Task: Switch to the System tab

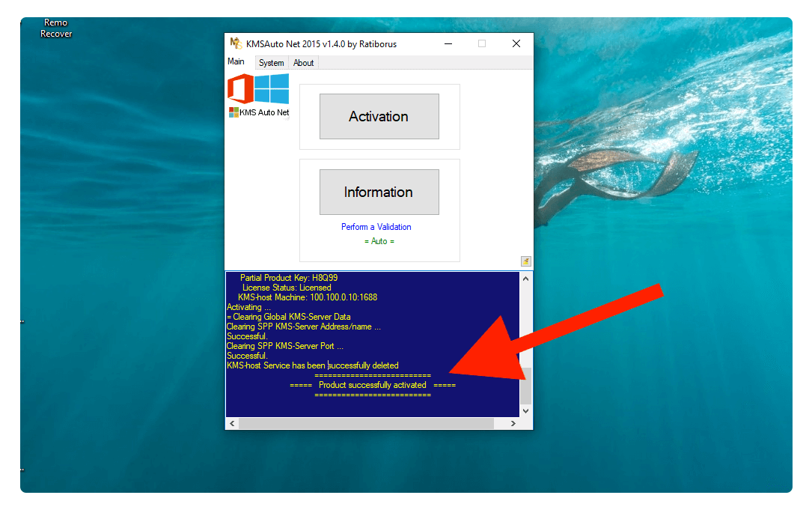Action: coord(271,62)
